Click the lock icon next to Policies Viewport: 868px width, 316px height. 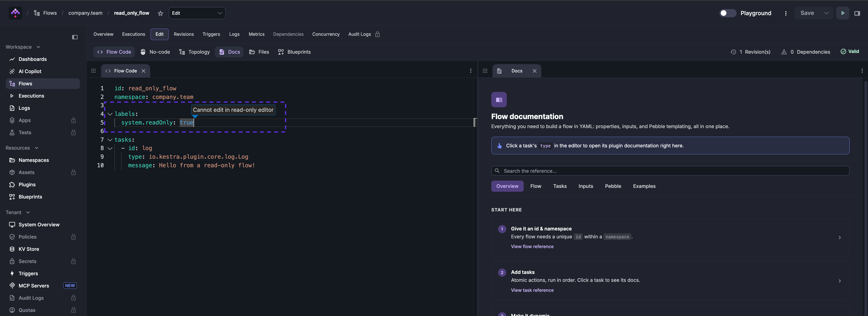tap(73, 237)
